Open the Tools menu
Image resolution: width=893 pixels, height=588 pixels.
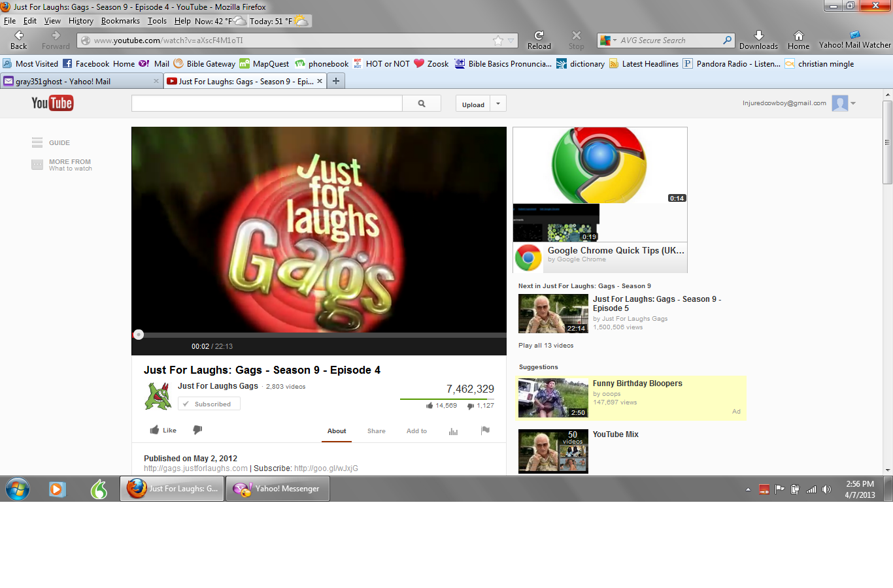[157, 21]
